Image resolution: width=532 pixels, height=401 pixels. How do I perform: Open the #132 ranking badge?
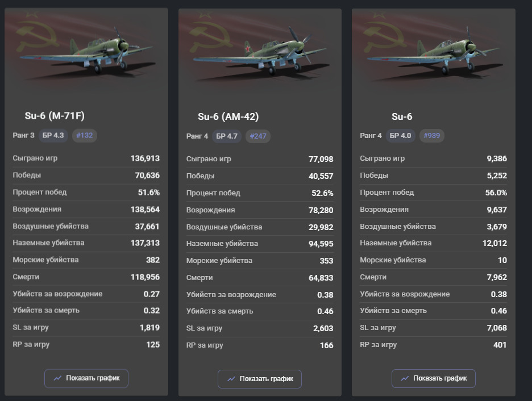[x=84, y=135]
